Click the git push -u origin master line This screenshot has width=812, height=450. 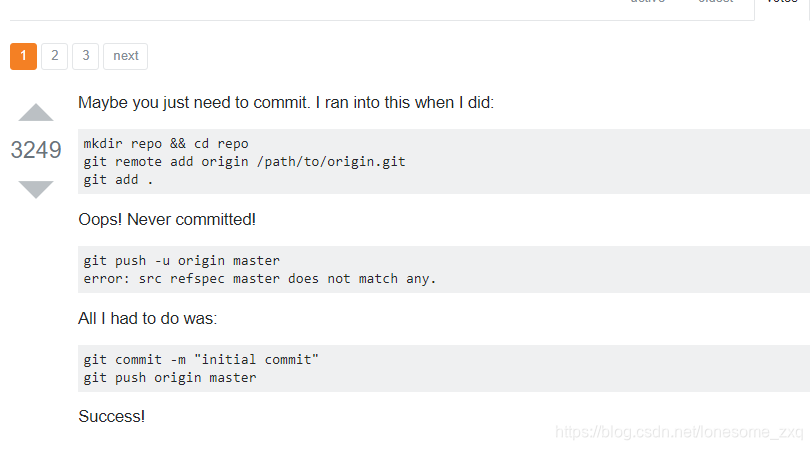(181, 260)
